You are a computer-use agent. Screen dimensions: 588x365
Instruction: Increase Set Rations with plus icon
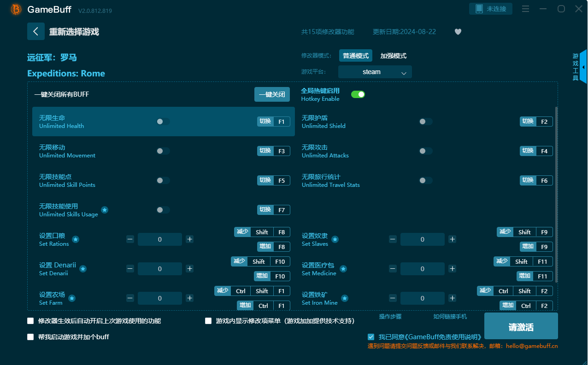[189, 239]
